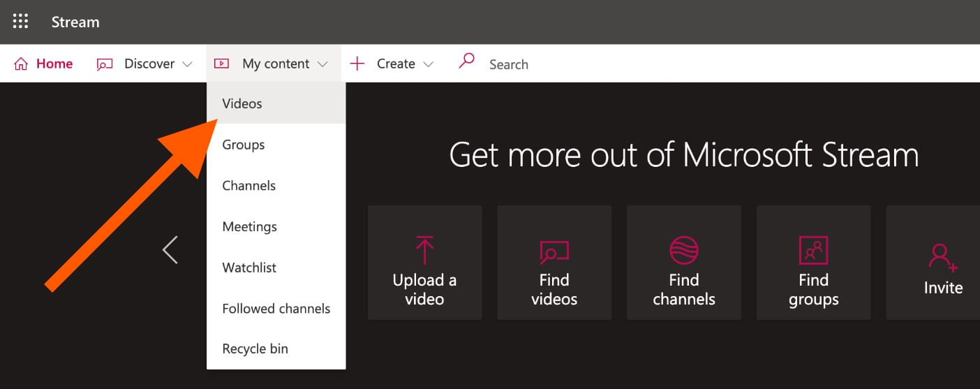The height and width of the screenshot is (389, 980).
Task: Click the Invite person icon
Action: pos(942,256)
